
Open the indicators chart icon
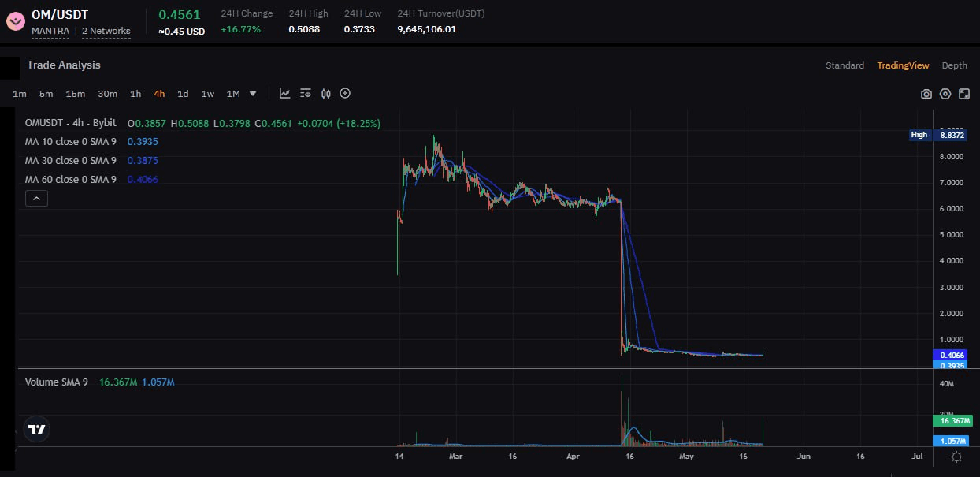point(285,94)
